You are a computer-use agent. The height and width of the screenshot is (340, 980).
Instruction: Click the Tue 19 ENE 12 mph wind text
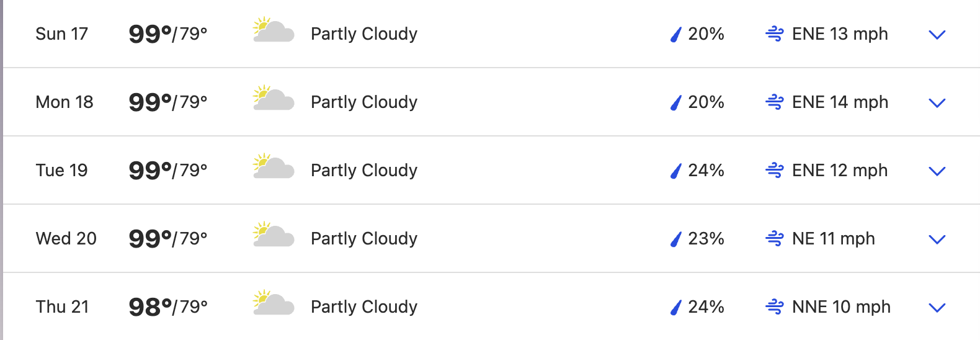840,170
